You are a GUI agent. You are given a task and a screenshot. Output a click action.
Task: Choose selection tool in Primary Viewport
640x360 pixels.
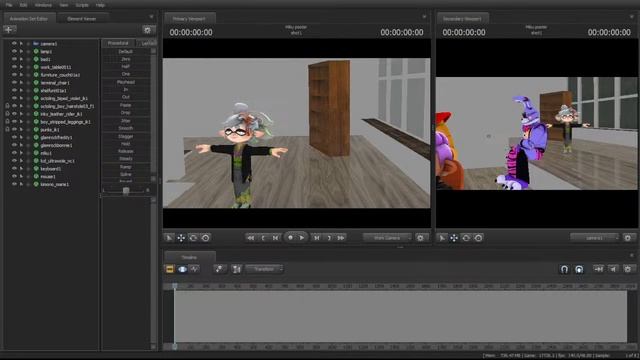169,238
